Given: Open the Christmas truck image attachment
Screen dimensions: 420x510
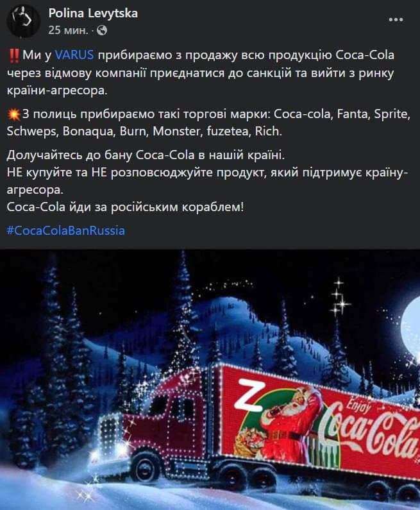Looking at the screenshot, I should coord(210,380).
